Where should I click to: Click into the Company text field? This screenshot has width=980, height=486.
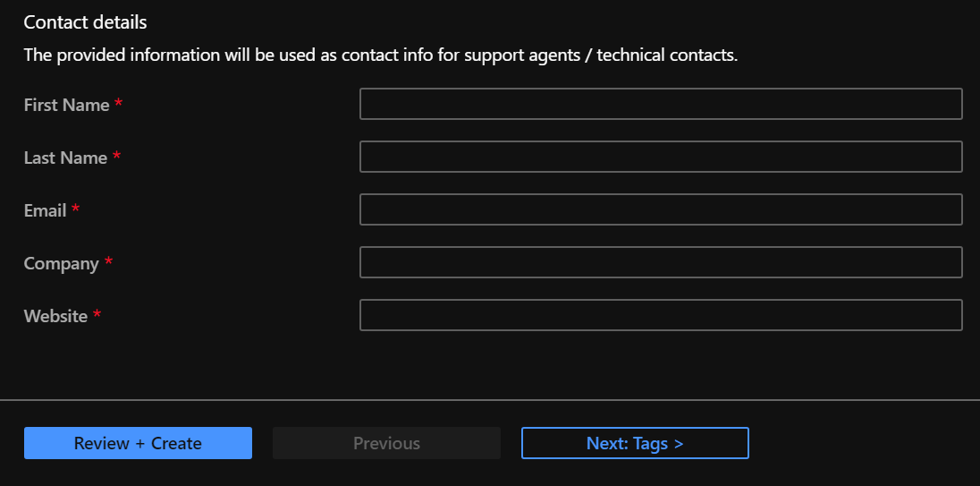pos(661,262)
